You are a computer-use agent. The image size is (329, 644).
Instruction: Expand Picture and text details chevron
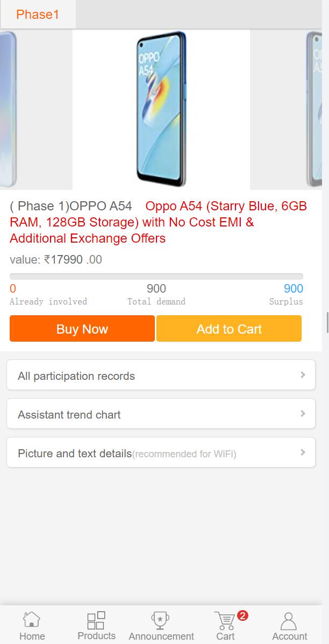303,452
